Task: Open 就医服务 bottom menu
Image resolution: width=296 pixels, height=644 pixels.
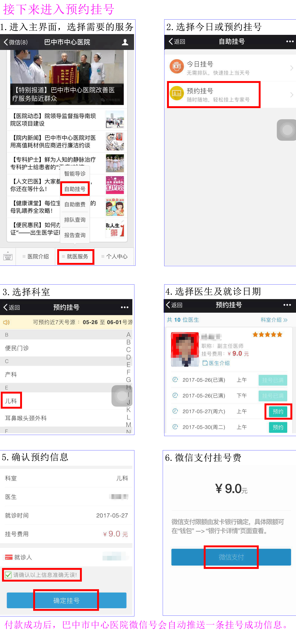Action: (75, 256)
